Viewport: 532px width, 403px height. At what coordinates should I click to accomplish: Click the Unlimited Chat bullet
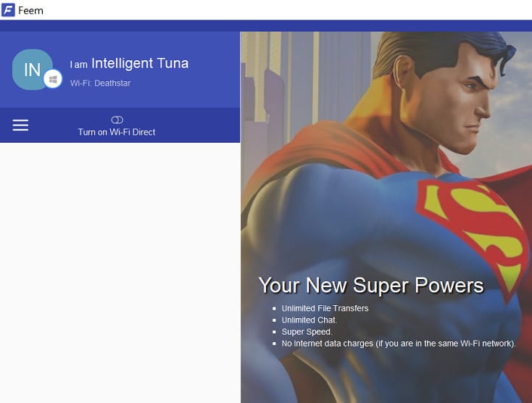309,320
